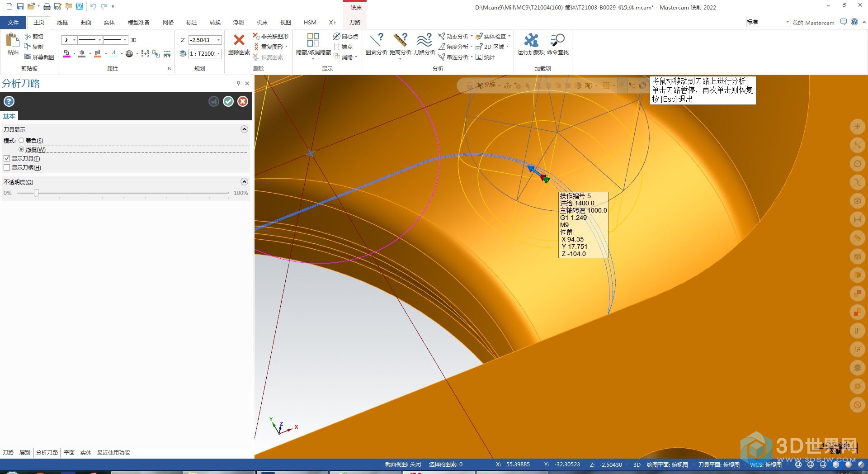868x474 pixels.
Task: Open the 层别 panel tab at bottom
Action: (25, 452)
